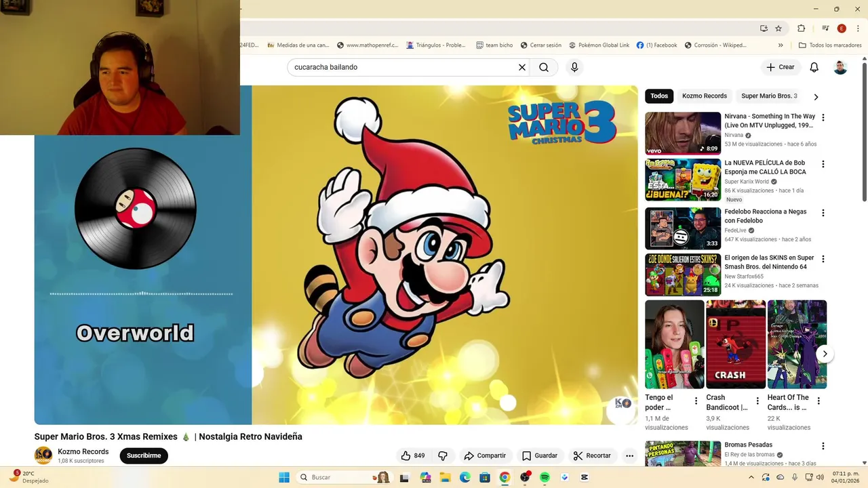Open the Triángulos - Proble... bookmark
This screenshot has width=868, height=488.
tap(436, 45)
